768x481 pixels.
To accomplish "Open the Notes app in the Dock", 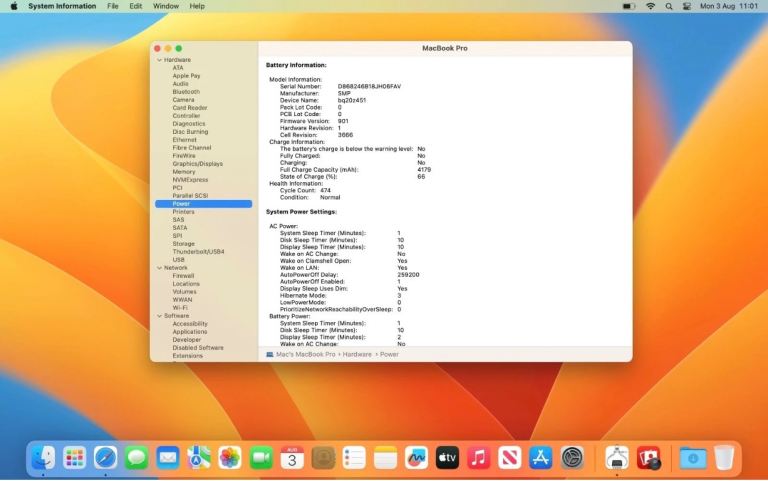I will click(385, 458).
